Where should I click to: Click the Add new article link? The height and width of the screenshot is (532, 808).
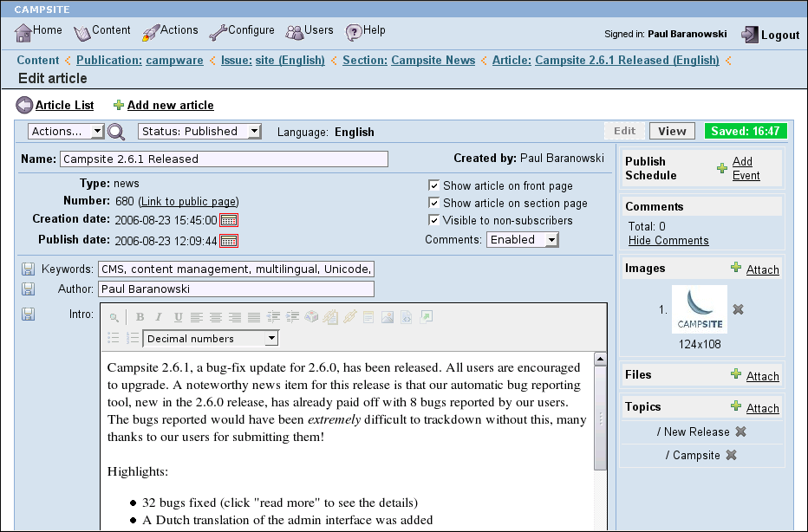[x=171, y=105]
